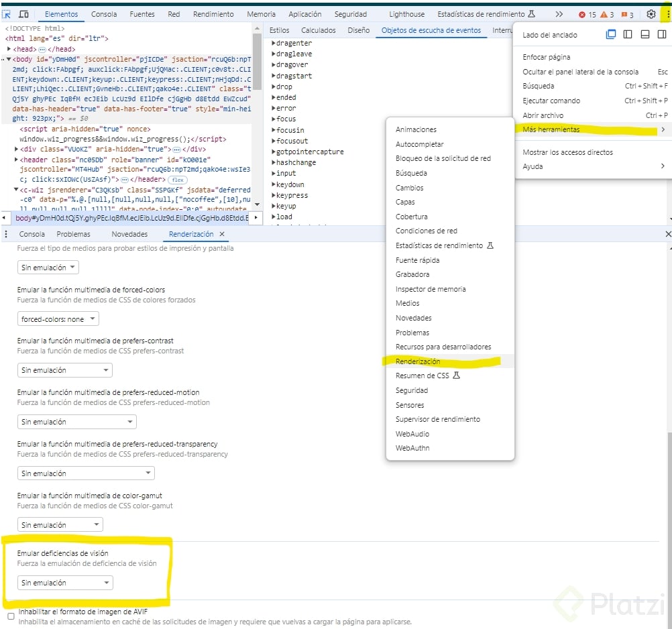Open the 3 issues flag counter
Viewport: 672px width, 629px height.
[x=627, y=15]
